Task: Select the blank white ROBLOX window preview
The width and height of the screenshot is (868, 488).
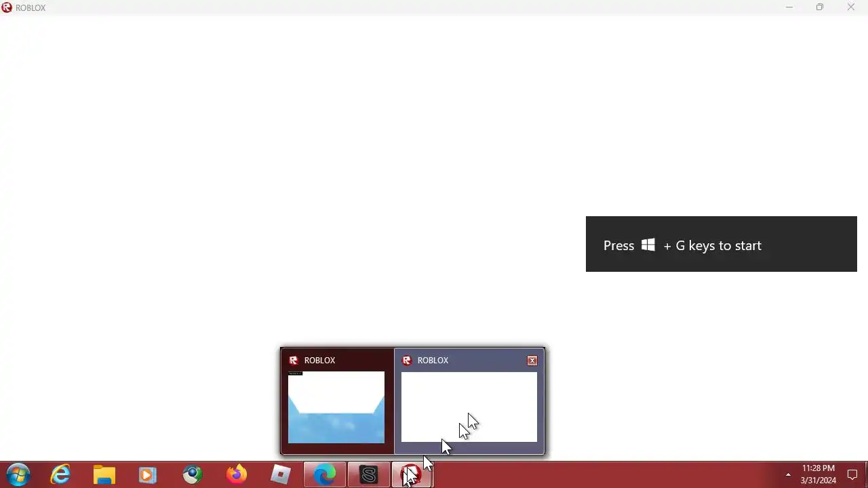Action: coord(469,407)
